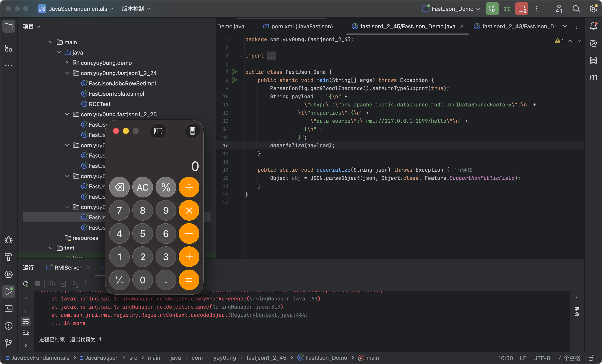Toggle soft-wrap in the run console
This screenshot has height=364, width=602.
[x=26, y=322]
